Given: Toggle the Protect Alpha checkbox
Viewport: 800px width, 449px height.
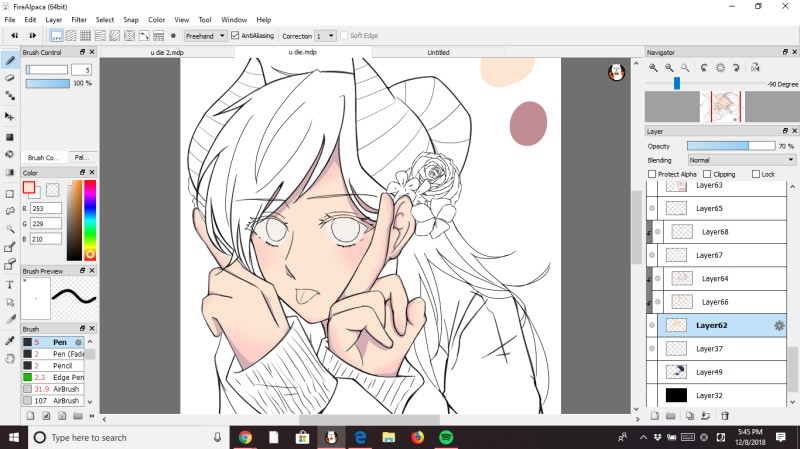Looking at the screenshot, I should tap(652, 174).
